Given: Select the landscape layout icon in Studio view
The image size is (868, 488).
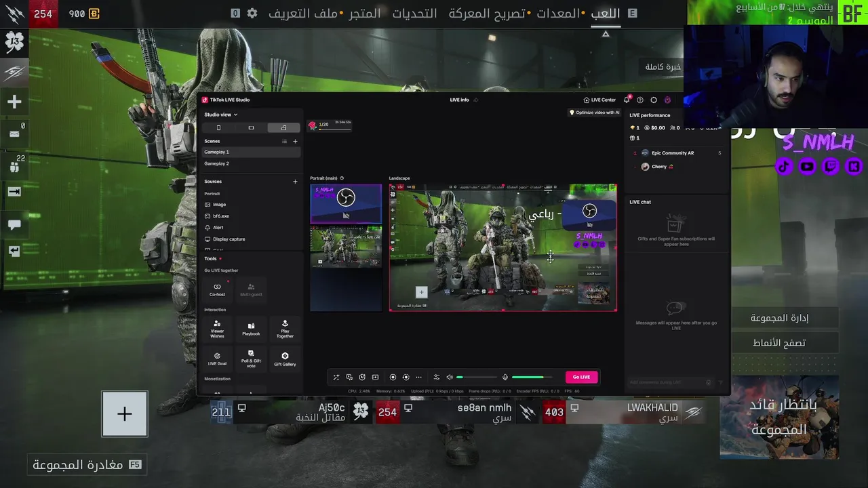Looking at the screenshot, I should [251, 127].
